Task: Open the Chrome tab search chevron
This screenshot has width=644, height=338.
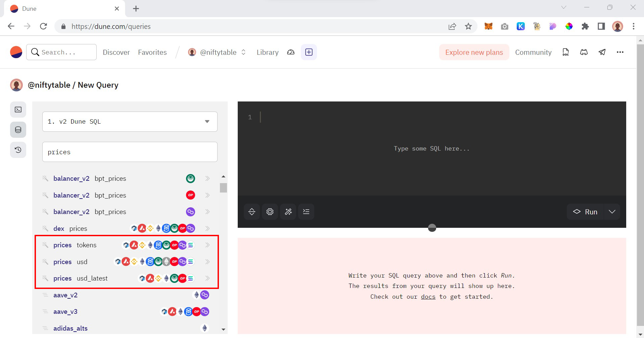Action: tap(564, 7)
